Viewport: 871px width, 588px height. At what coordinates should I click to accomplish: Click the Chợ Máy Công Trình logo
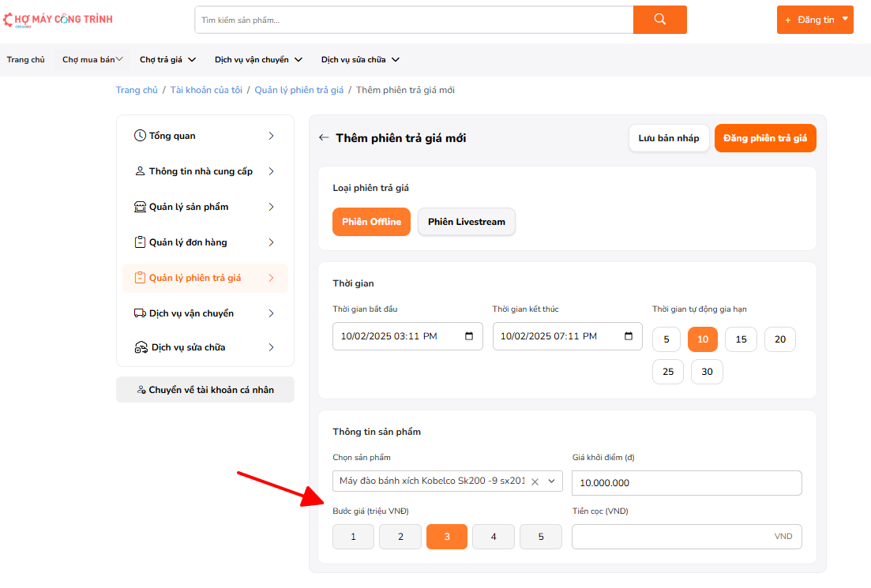[x=59, y=20]
